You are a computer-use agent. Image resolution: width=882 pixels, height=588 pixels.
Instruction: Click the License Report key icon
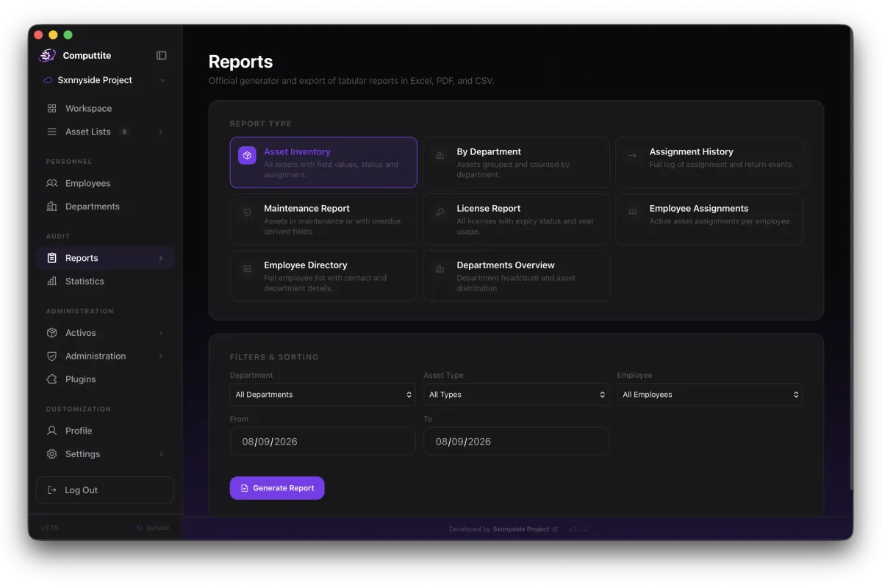pos(440,212)
